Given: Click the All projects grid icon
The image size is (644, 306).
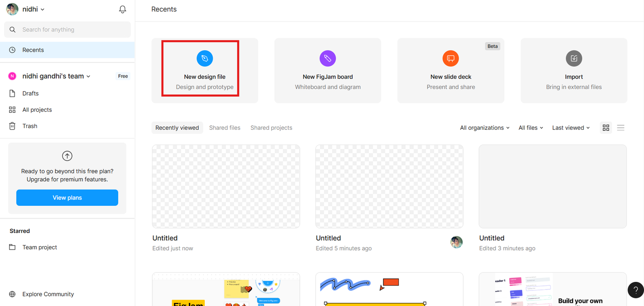Looking at the screenshot, I should click(x=13, y=110).
